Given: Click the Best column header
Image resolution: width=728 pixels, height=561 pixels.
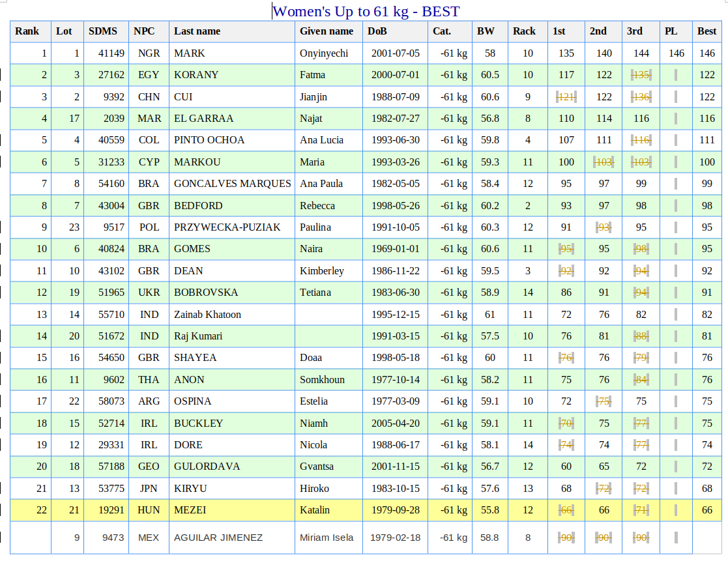Looking at the screenshot, I should [x=706, y=31].
